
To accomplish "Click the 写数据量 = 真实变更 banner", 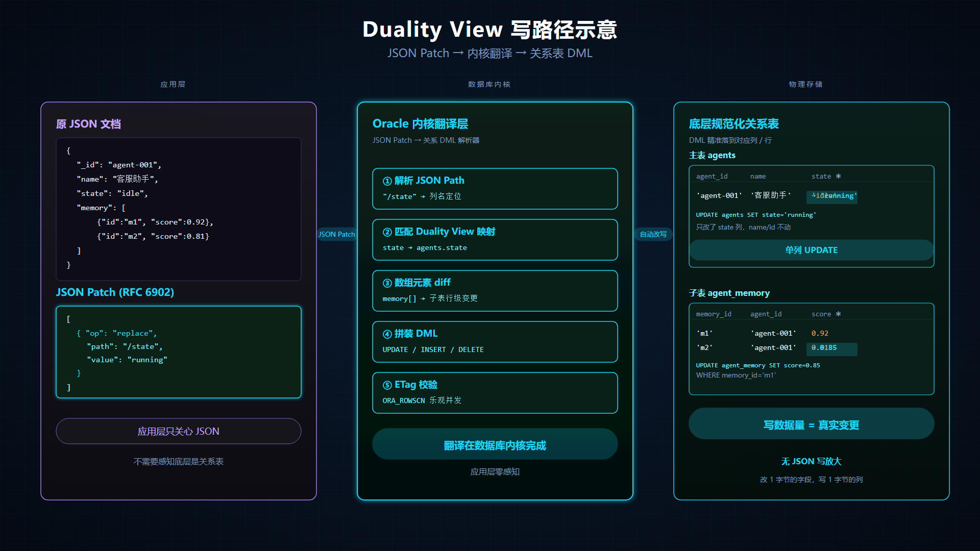I will pos(812,423).
